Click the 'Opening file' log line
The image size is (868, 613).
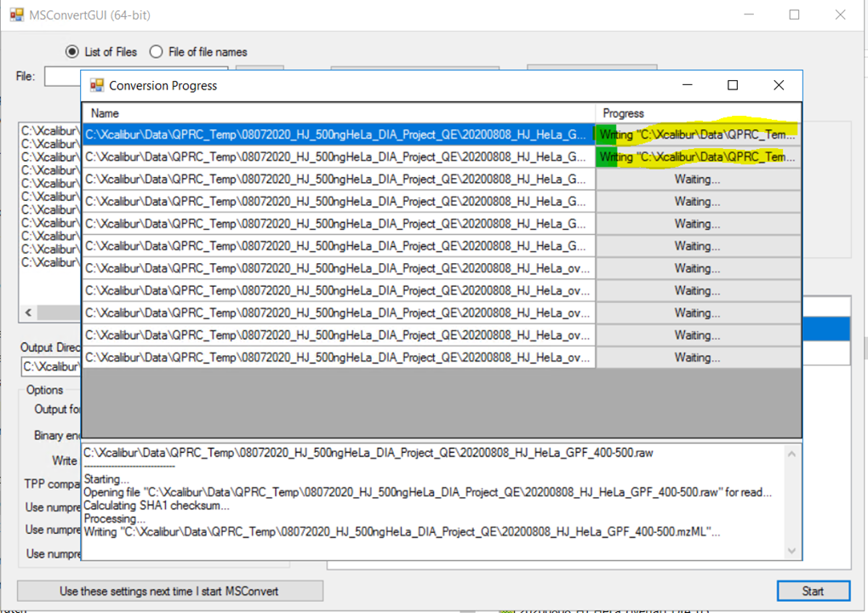pos(427,492)
